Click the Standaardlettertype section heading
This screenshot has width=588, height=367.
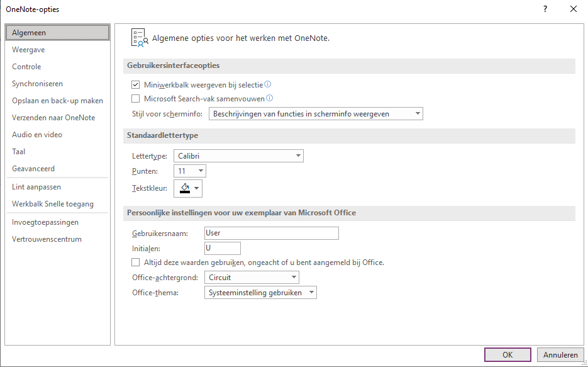[x=162, y=135]
